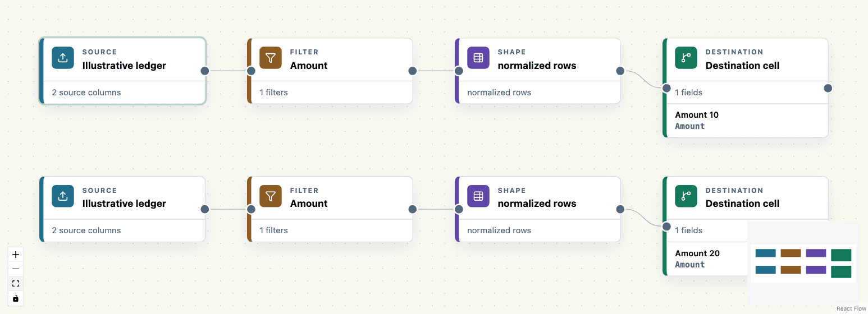
Task: Click bold "normalized rows" title in Amount 10 flow
Action: click(537, 66)
